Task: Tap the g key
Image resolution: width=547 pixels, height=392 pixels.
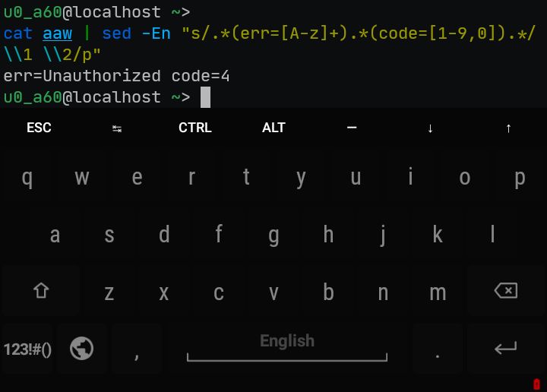Action: (x=273, y=235)
